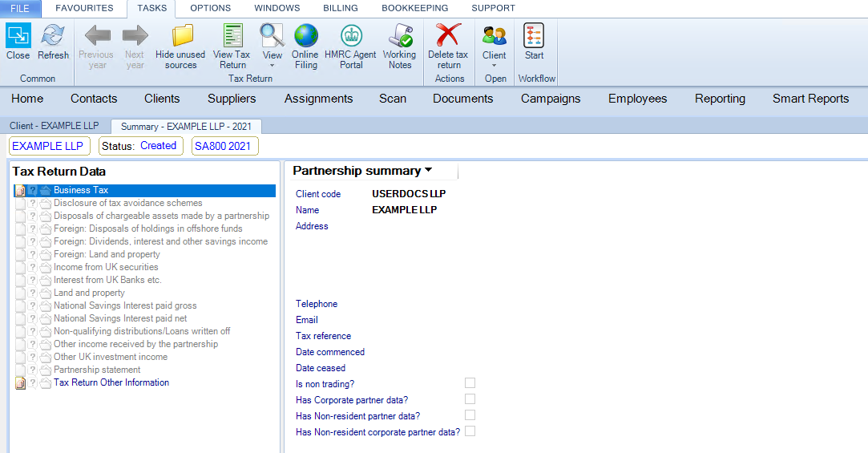This screenshot has width=868, height=453.
Task: Switch to WINDOWS ribbon tab
Action: [277, 8]
